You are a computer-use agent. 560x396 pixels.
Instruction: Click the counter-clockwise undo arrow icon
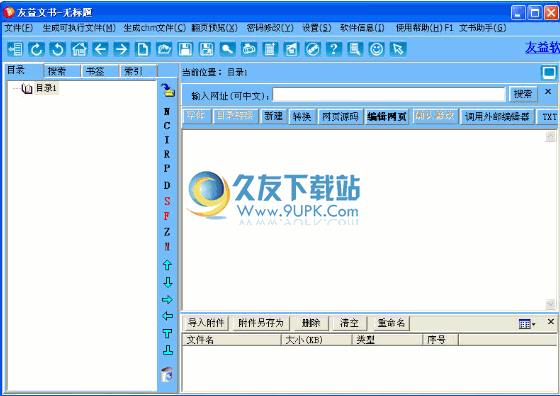[58, 49]
